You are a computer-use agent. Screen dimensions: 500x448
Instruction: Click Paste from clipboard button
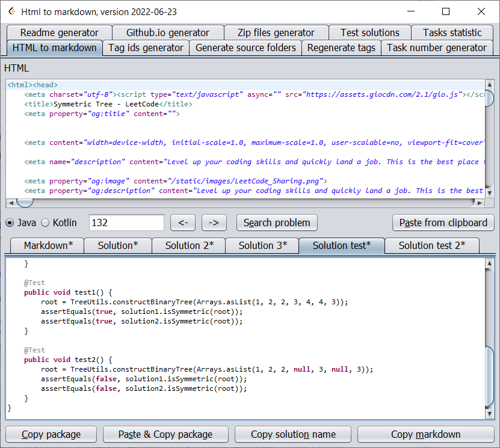(443, 222)
